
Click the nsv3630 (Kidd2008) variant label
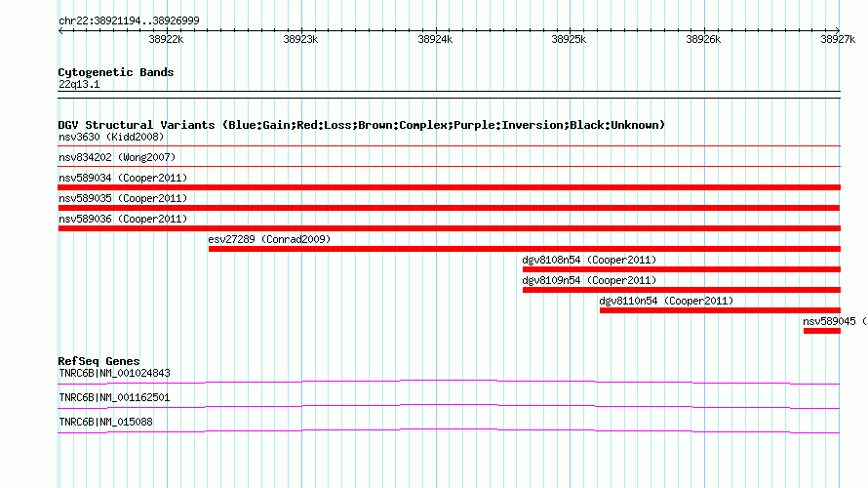tap(111, 137)
